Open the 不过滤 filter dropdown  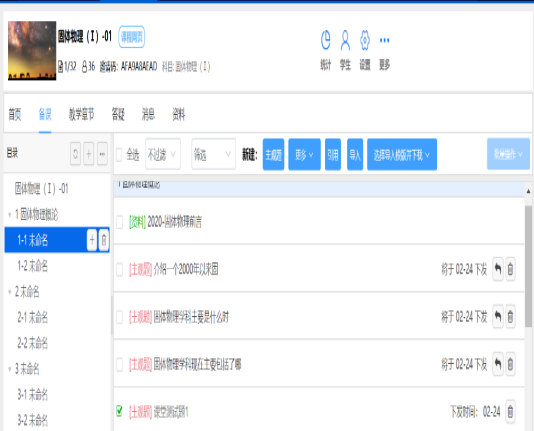[163, 154]
